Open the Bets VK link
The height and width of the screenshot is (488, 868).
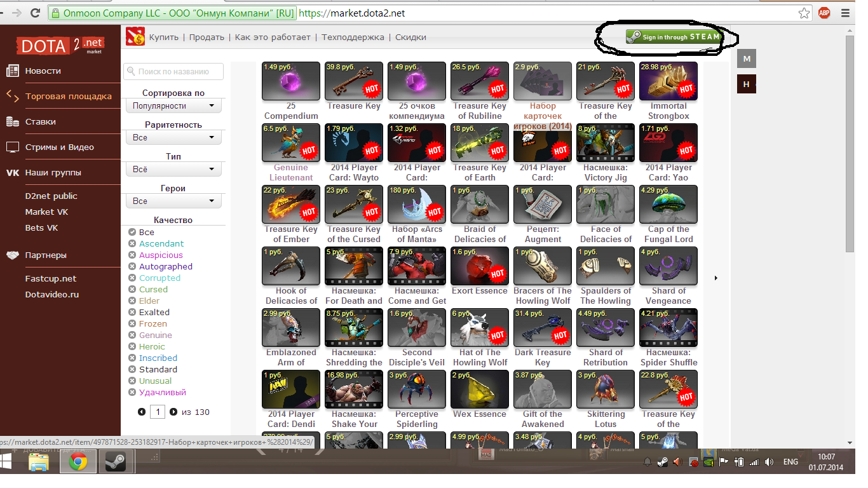(41, 227)
